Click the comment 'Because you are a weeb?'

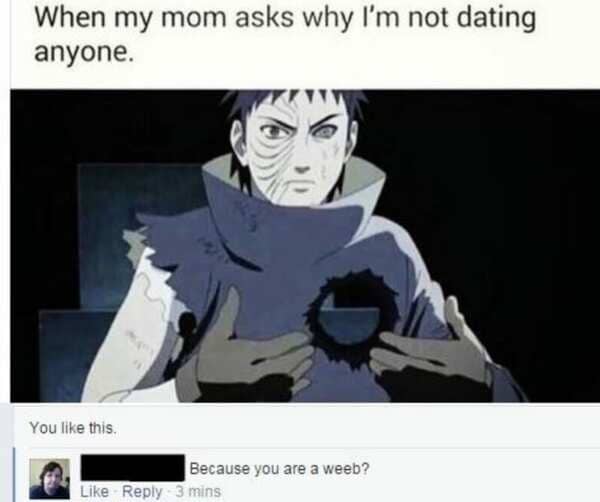279,468
